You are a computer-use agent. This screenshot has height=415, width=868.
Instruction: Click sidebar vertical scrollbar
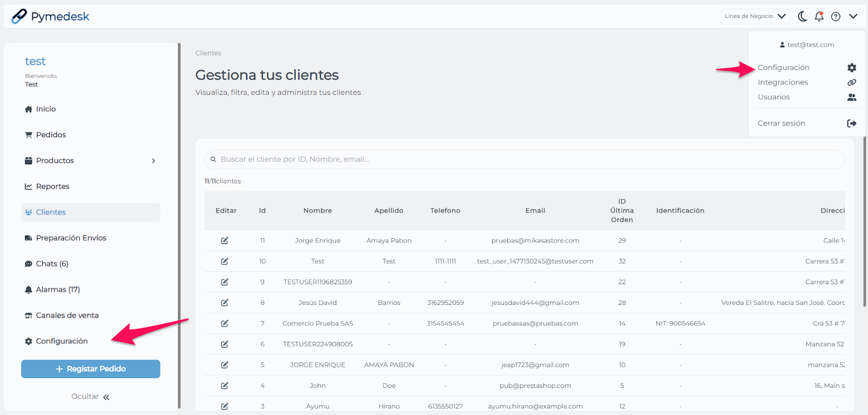pyautogui.click(x=179, y=226)
